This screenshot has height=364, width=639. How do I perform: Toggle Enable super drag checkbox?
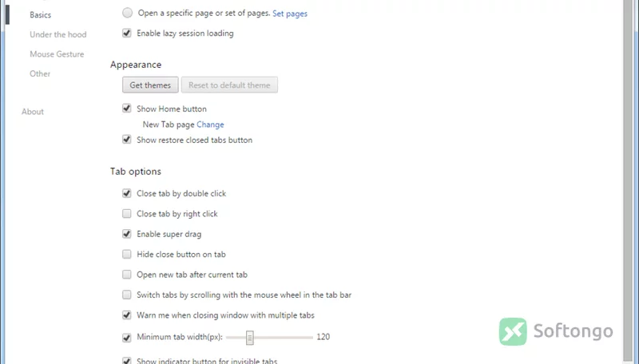127,234
